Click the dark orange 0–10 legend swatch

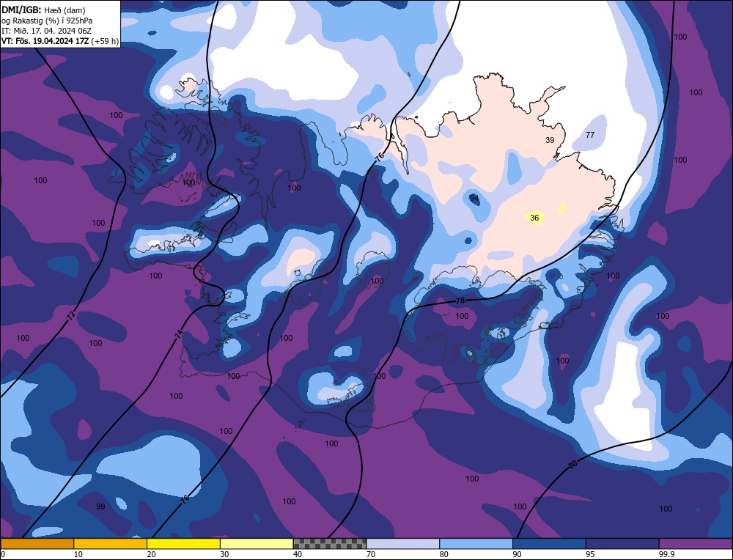pyautogui.click(x=37, y=543)
